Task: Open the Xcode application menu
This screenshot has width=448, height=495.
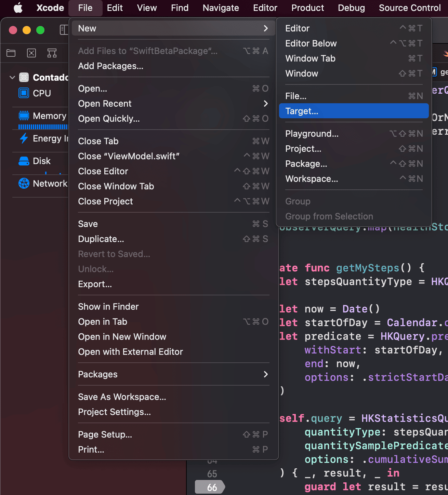Action: click(x=50, y=8)
